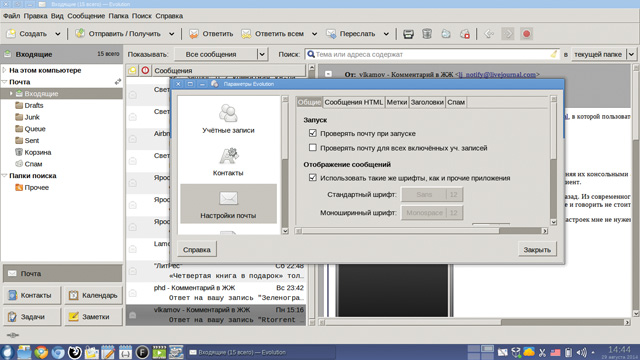Toggle Проверять почту при запуске checkbox
The height and width of the screenshot is (360, 640).
(313, 133)
